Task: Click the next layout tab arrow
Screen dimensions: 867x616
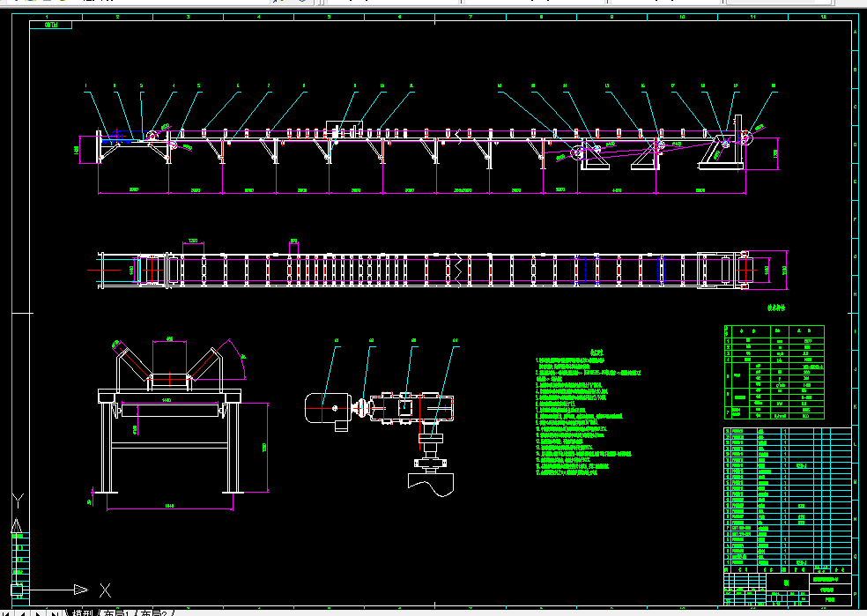Action: [38, 612]
